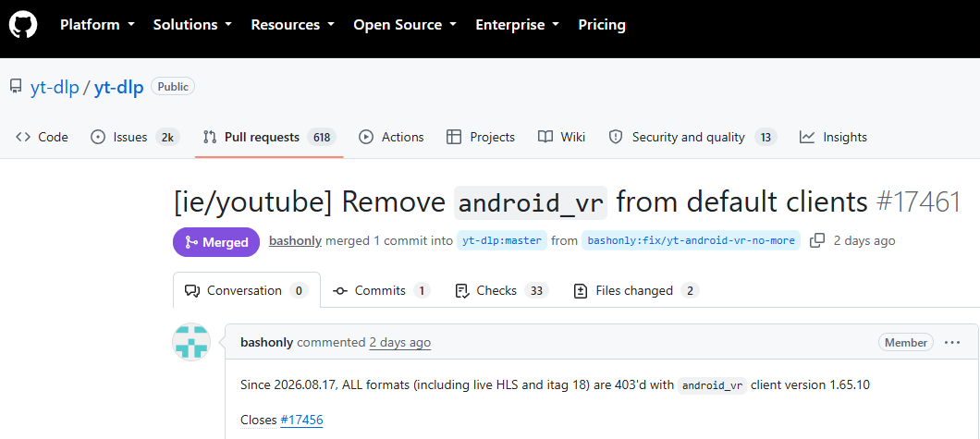
Task: Click the Pull requests count 618
Action: 322,138
